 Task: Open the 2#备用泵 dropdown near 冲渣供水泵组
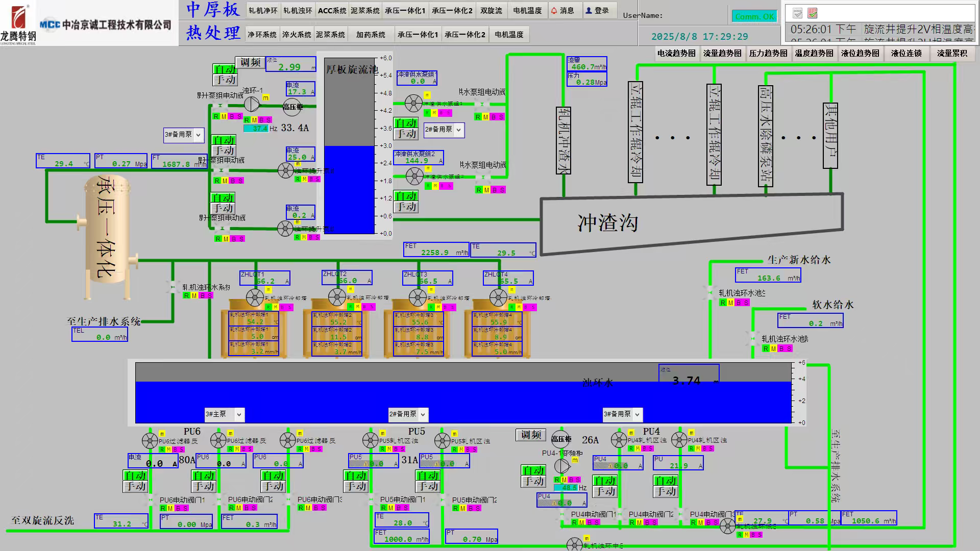point(458,130)
